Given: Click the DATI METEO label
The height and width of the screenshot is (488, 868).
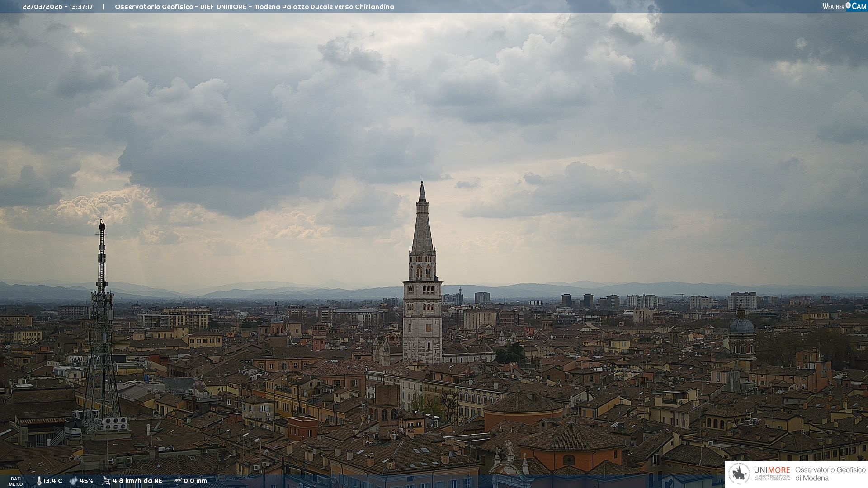Looking at the screenshot, I should point(16,481).
